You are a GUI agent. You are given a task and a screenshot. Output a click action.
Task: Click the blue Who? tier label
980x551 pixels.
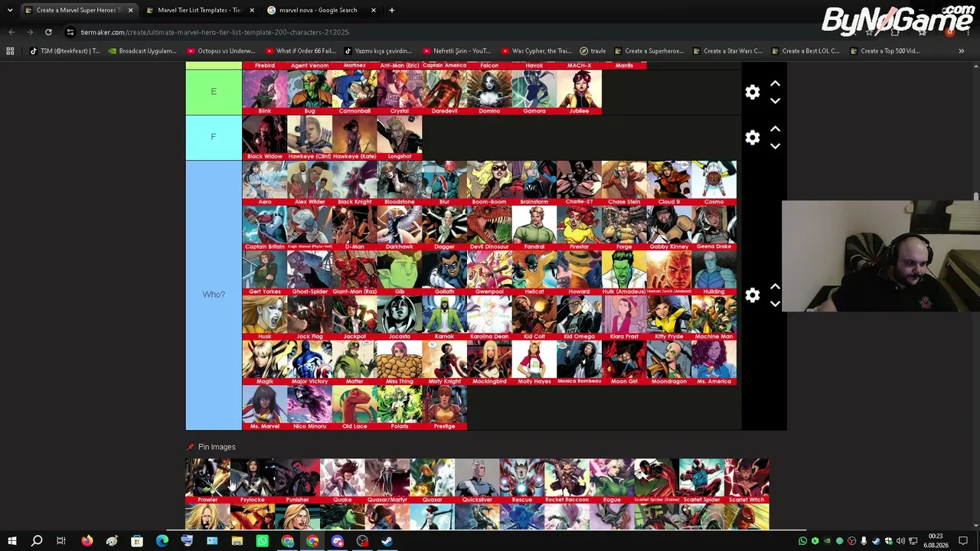coord(214,295)
